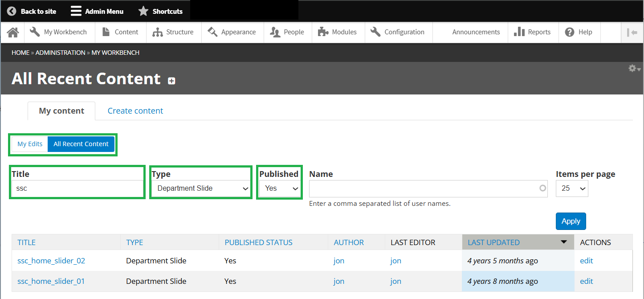Screen dimensions: 644x299
Task: Go to the Home house icon
Action: 13,32
